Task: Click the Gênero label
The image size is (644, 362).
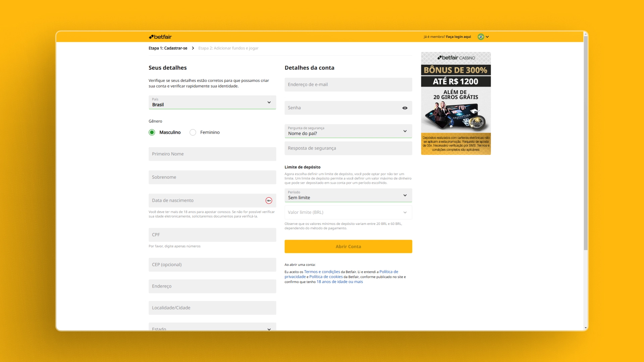Action: click(155, 121)
